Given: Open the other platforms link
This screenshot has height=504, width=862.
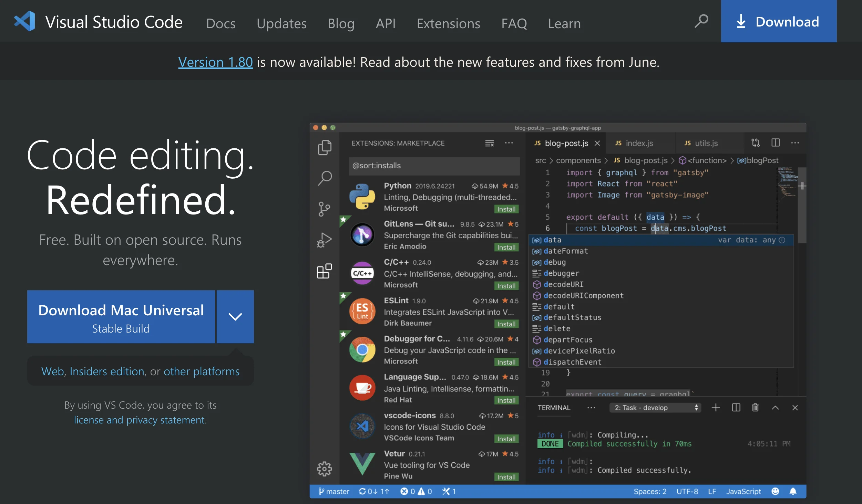Looking at the screenshot, I should point(202,371).
